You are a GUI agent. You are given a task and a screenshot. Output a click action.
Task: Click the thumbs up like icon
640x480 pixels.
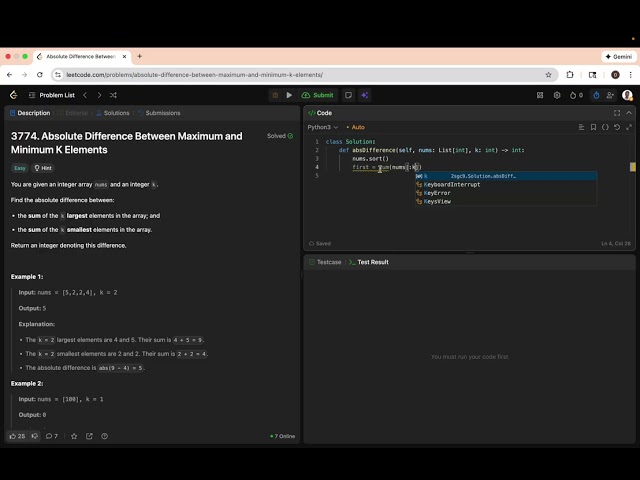coord(14,436)
